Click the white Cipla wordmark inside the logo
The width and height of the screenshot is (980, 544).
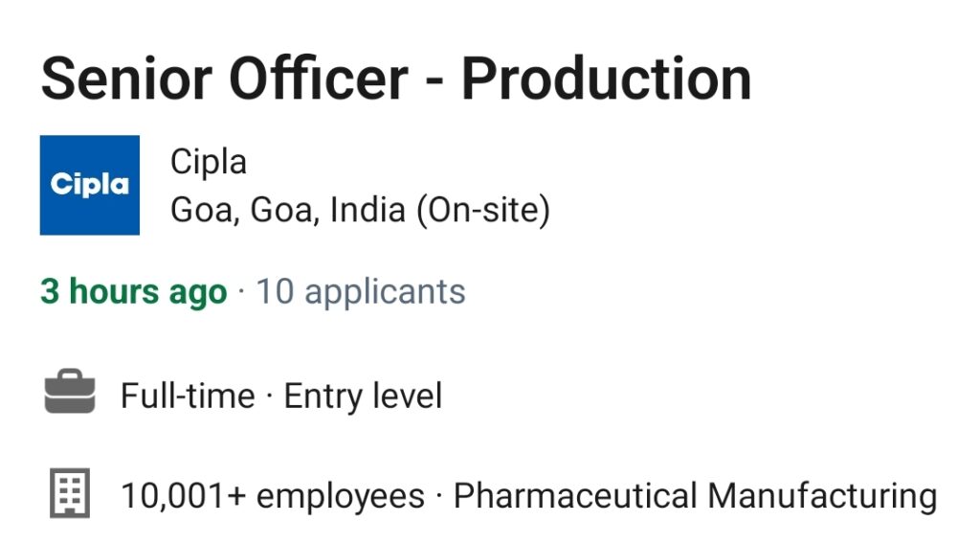tap(89, 185)
